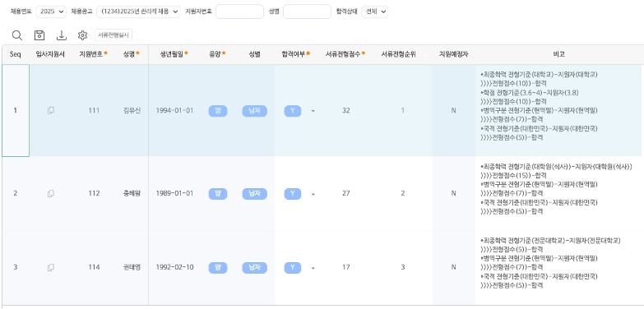
Task: Select row Seq 3 cell
Action: tap(16, 268)
